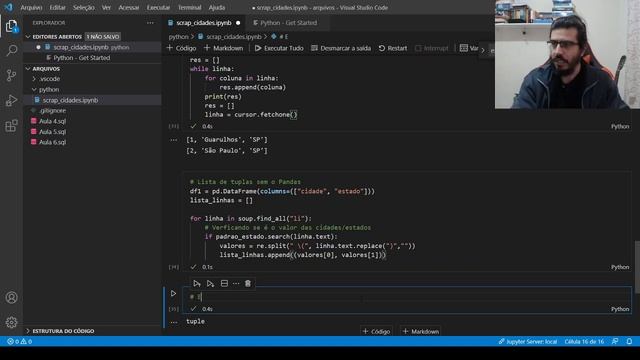Show errors and warnings count in status bar
Viewport: 640px width, 360px height.
[20, 341]
